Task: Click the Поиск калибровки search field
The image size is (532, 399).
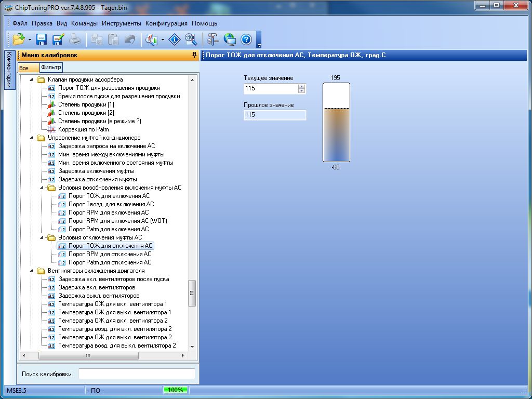Action: [137, 374]
